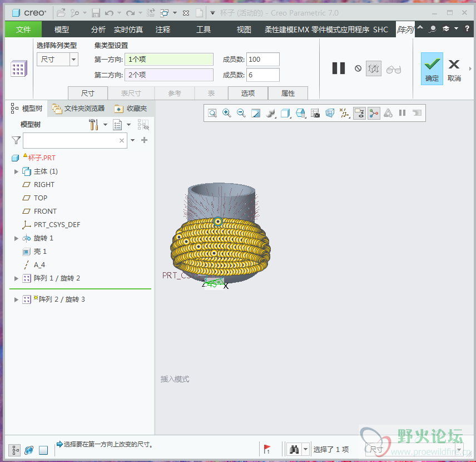Viewport: 476px width, 462px height.
Task: Click the Zoom Out magnifier icon
Action: 241,113
